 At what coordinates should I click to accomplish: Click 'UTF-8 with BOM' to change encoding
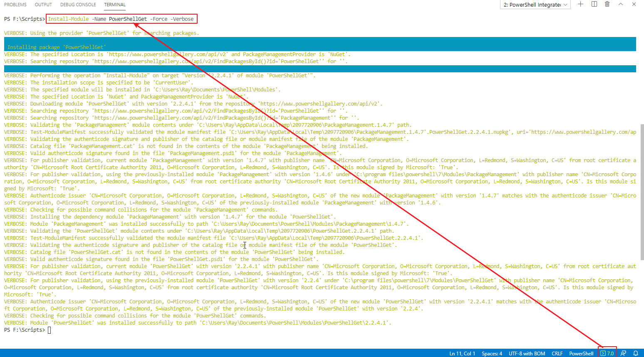[527, 353]
